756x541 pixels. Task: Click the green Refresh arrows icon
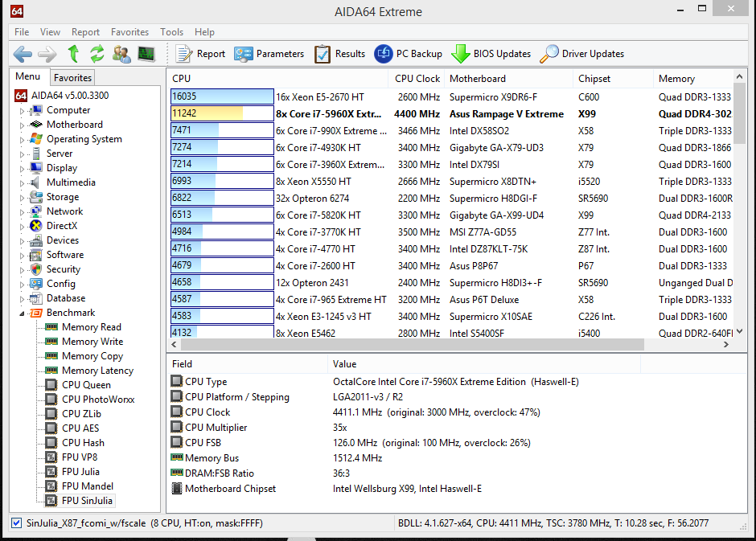click(97, 54)
